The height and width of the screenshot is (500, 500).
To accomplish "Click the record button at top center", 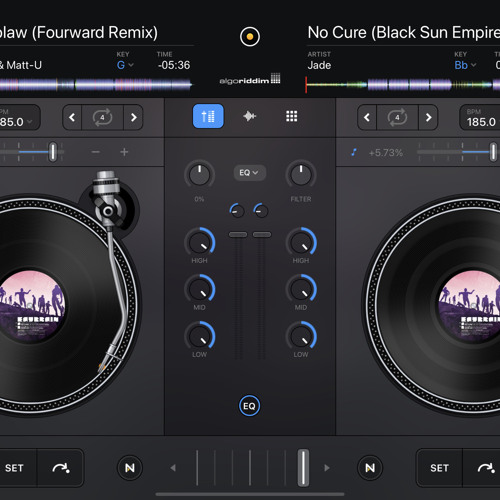I will click(250, 36).
